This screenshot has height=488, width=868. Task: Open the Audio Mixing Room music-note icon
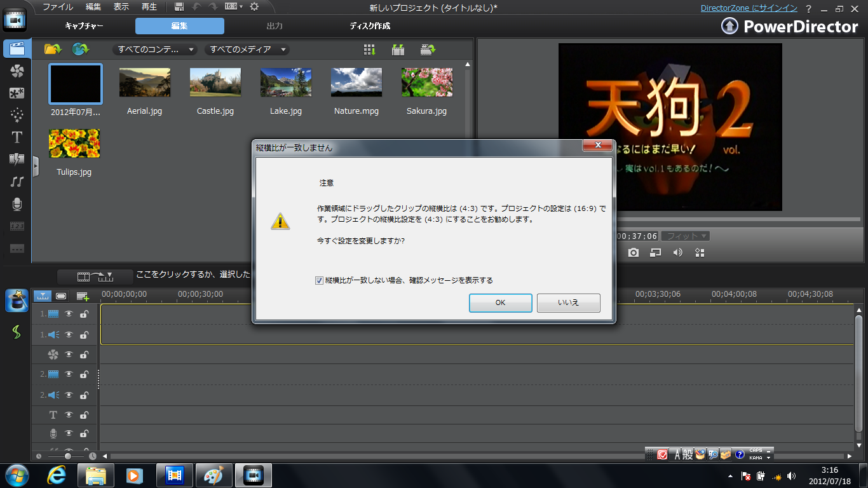tap(17, 182)
